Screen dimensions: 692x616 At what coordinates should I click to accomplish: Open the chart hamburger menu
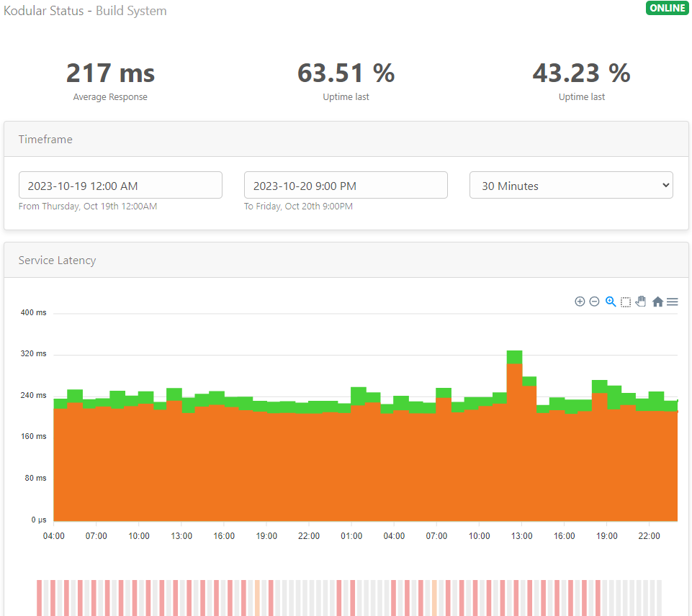(673, 302)
